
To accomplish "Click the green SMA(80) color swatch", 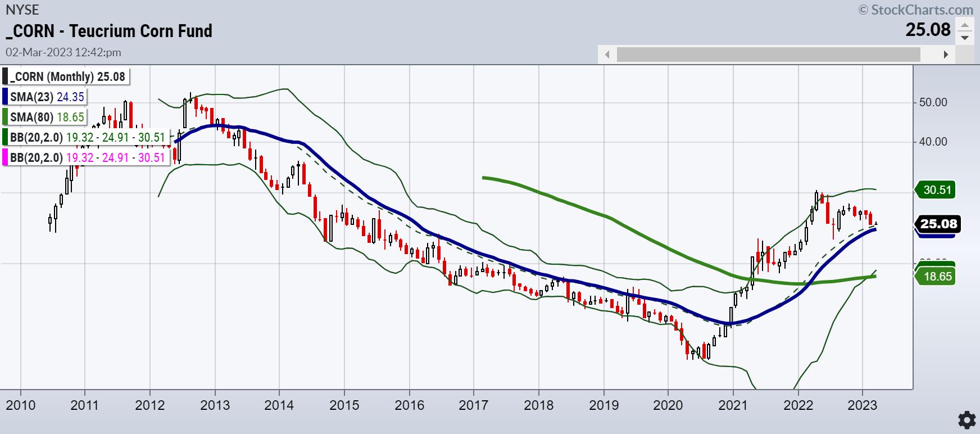I will (5, 117).
